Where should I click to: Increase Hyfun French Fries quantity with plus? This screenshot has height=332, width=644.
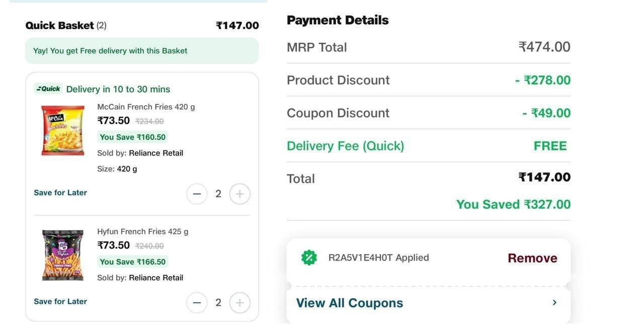click(240, 302)
